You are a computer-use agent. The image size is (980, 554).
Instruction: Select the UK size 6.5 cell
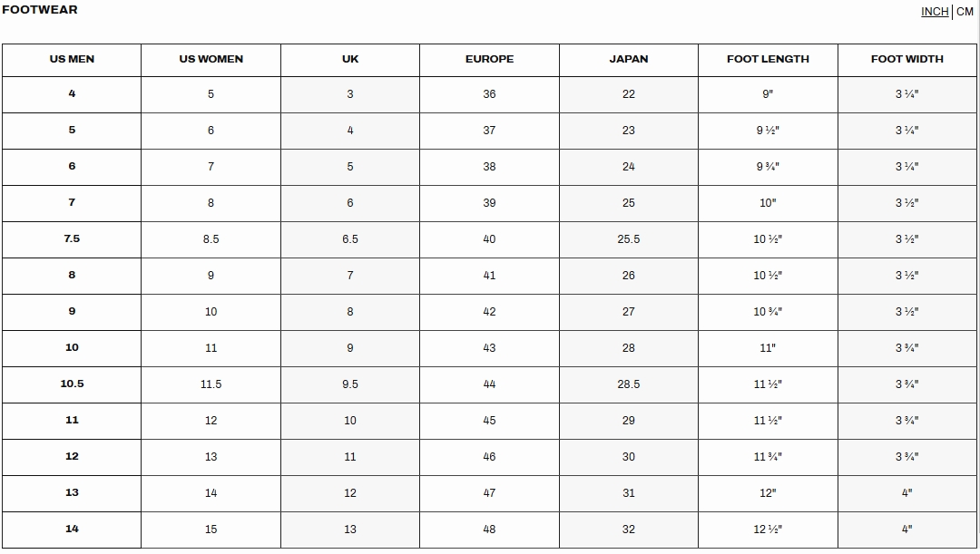click(x=350, y=239)
